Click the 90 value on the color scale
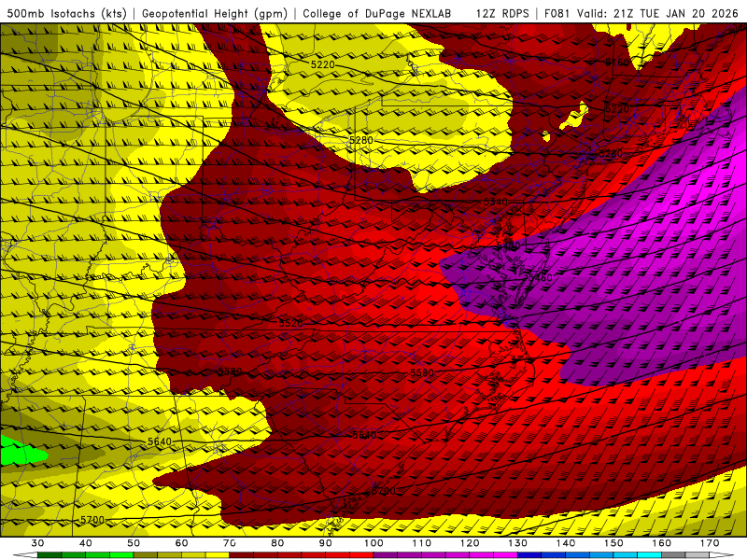This screenshot has height=560, width=747. (x=325, y=543)
